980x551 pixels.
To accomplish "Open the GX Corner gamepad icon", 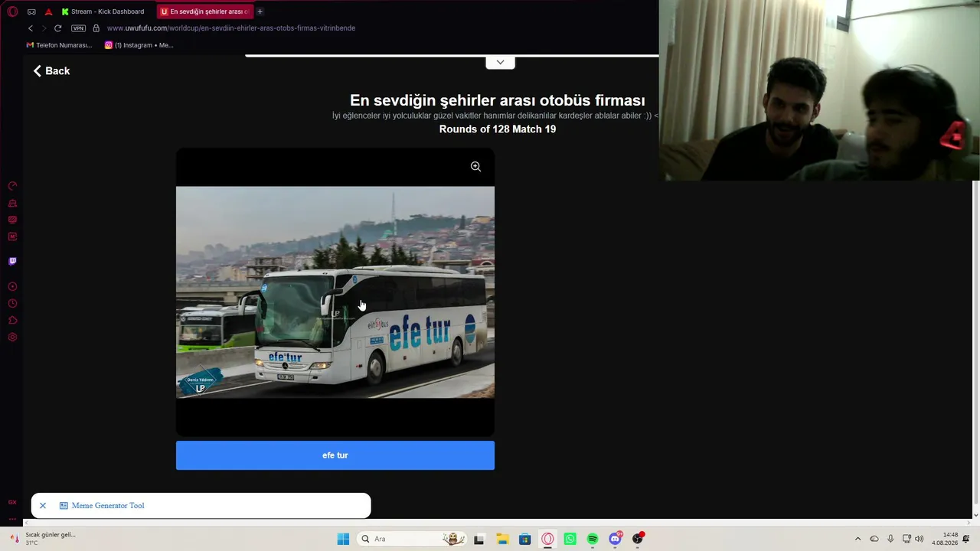I will click(x=31, y=11).
